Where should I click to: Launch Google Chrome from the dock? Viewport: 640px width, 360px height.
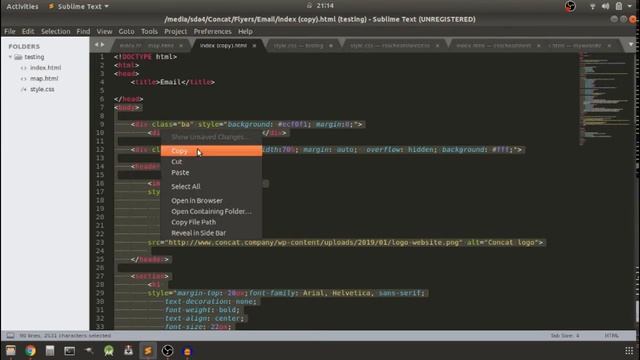(x=30, y=351)
